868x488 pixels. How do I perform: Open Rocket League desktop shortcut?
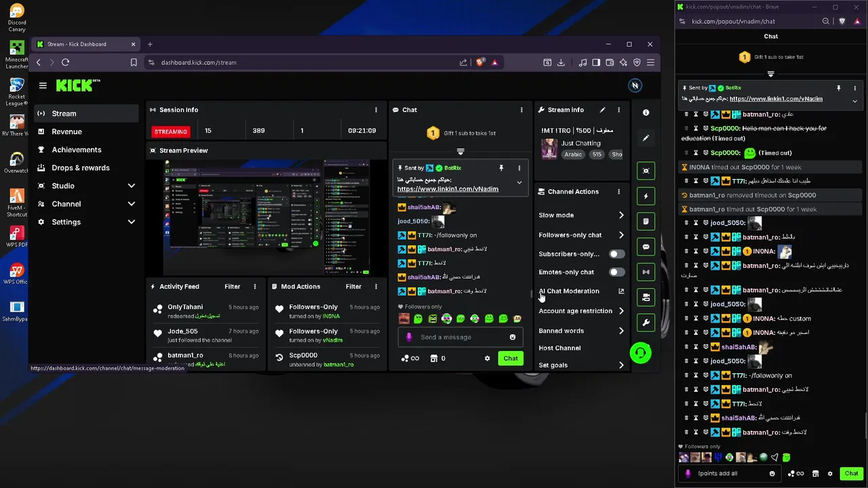[x=17, y=92]
